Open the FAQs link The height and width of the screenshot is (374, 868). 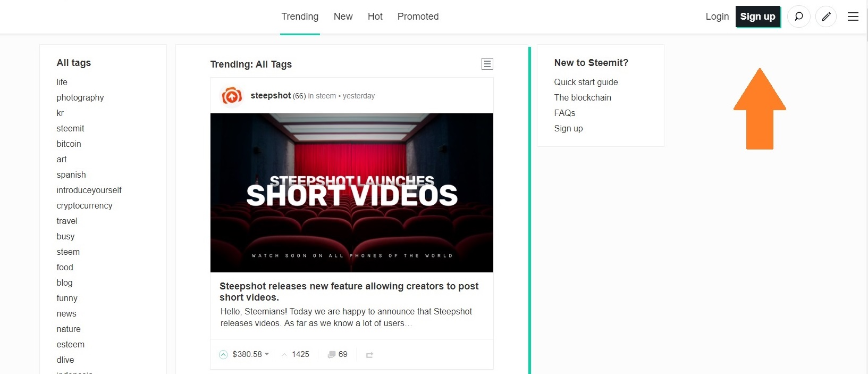pos(564,113)
